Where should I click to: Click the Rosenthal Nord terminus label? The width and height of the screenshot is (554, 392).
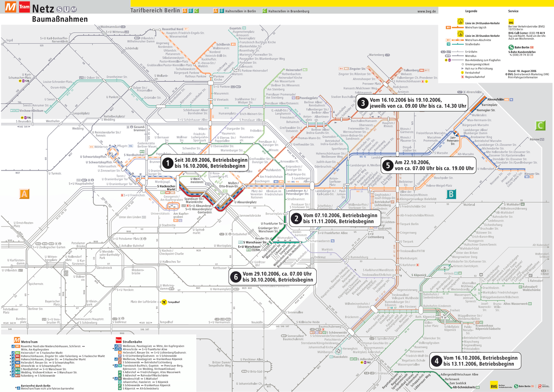pyautogui.click(x=174, y=30)
